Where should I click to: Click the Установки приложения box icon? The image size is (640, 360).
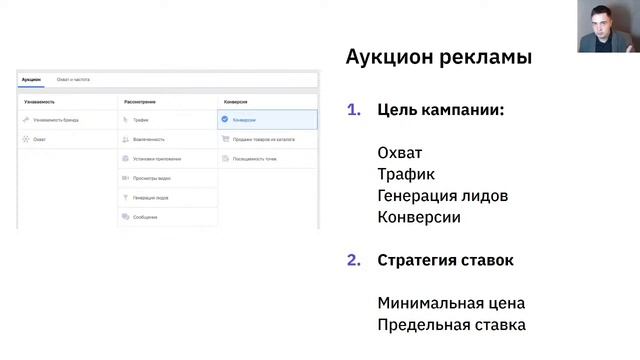pos(125,158)
